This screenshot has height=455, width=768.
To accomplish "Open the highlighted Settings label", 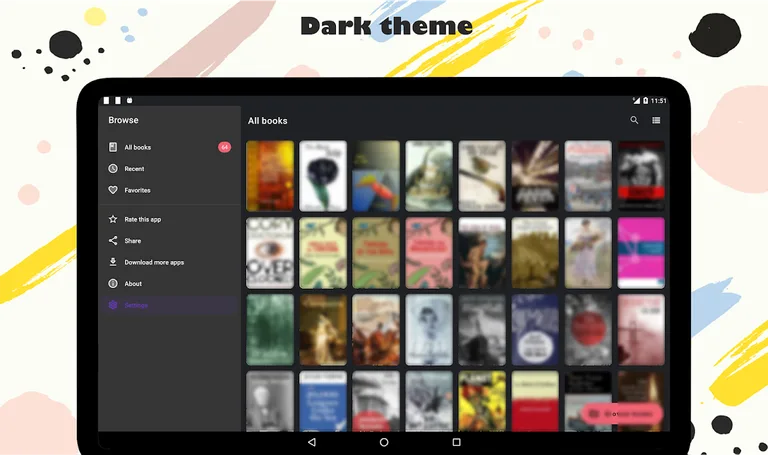I will click(x=136, y=305).
